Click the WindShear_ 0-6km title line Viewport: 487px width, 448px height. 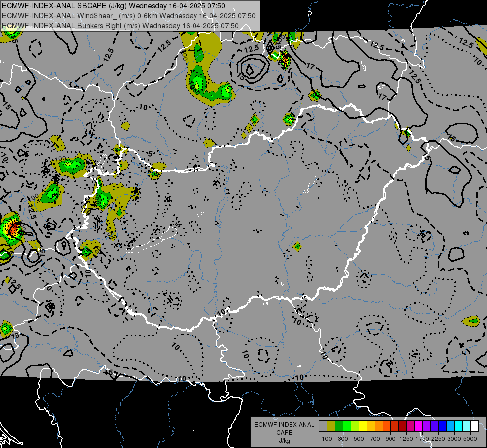point(128,16)
